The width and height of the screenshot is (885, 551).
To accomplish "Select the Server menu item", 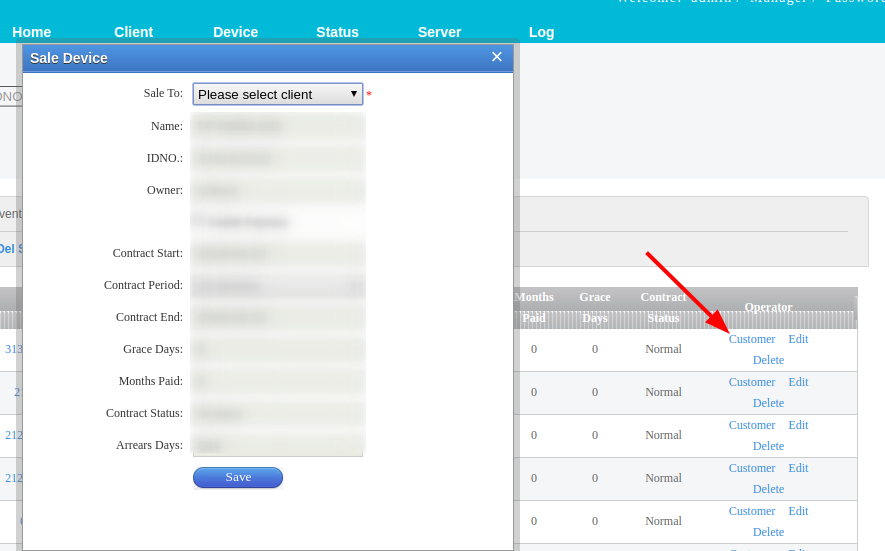I will point(439,32).
